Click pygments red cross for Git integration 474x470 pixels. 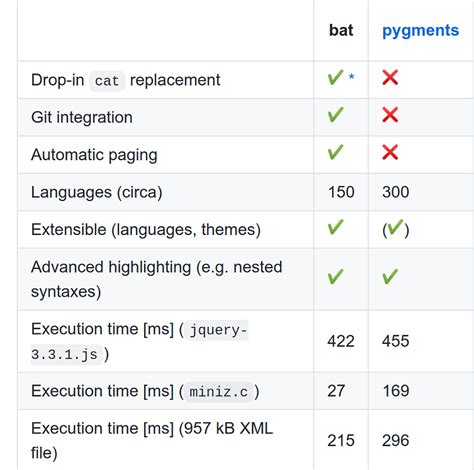click(390, 115)
